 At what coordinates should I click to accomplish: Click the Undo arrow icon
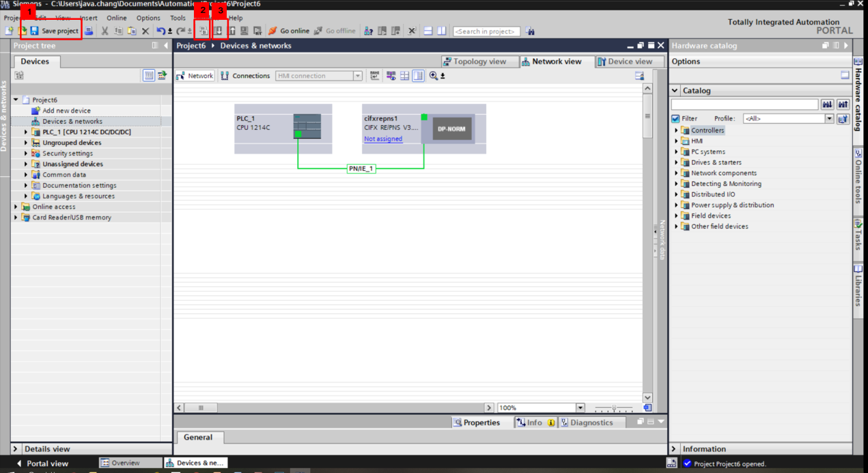160,31
